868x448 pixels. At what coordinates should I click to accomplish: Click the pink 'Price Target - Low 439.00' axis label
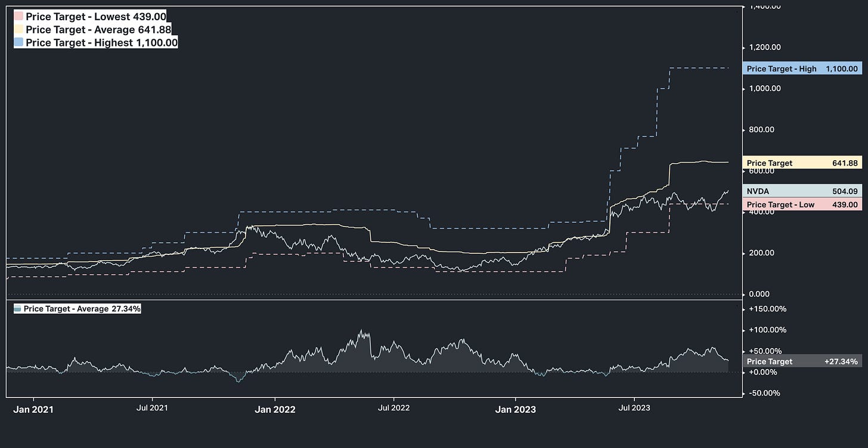[802, 204]
